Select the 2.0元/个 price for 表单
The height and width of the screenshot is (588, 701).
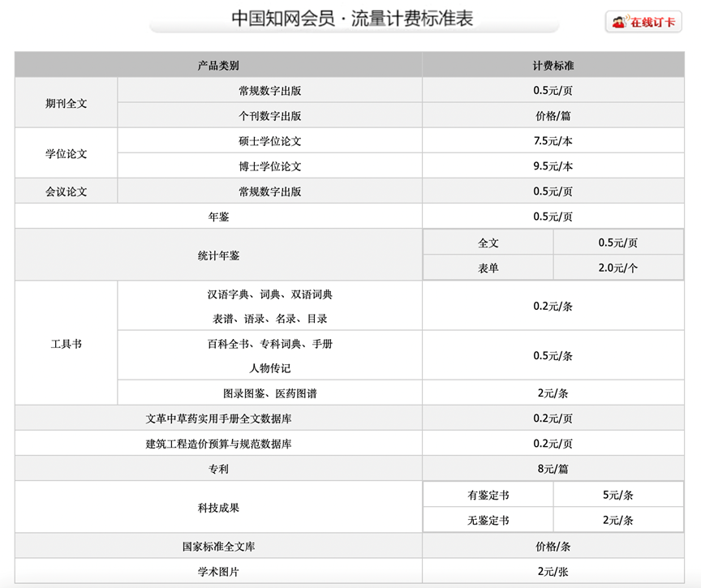(x=617, y=268)
